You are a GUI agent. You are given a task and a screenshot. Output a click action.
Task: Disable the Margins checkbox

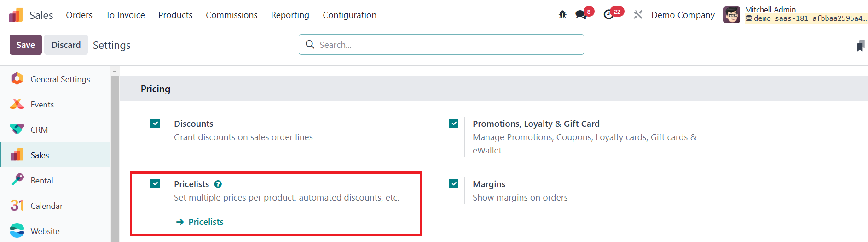point(454,184)
